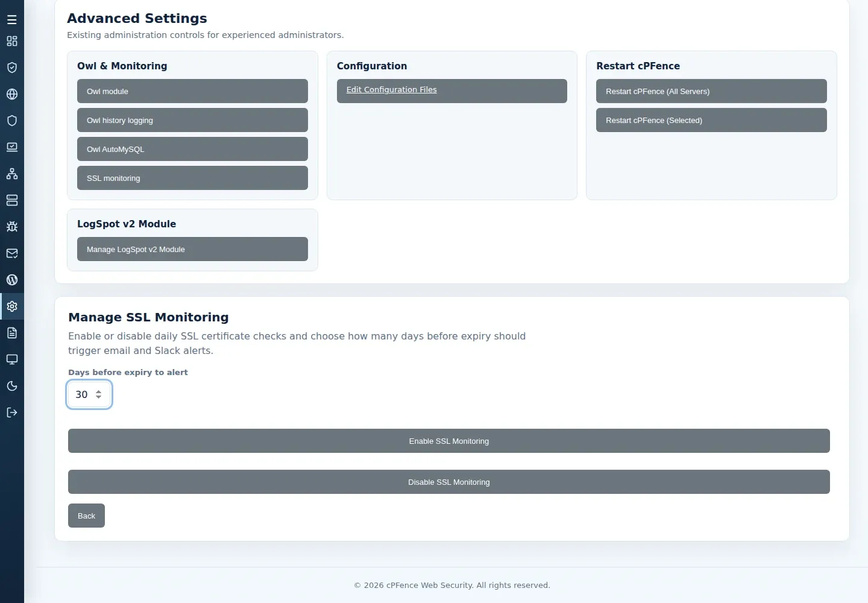The height and width of the screenshot is (603, 868).
Task: Click the mail envelope sidebar icon
Action: [12, 253]
